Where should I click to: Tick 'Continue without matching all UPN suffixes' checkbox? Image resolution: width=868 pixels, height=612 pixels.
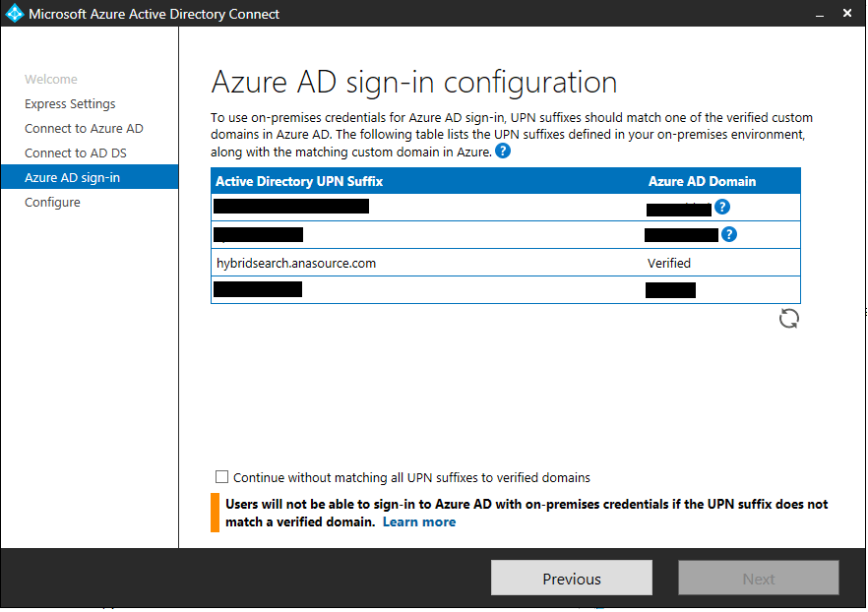pyautogui.click(x=221, y=476)
